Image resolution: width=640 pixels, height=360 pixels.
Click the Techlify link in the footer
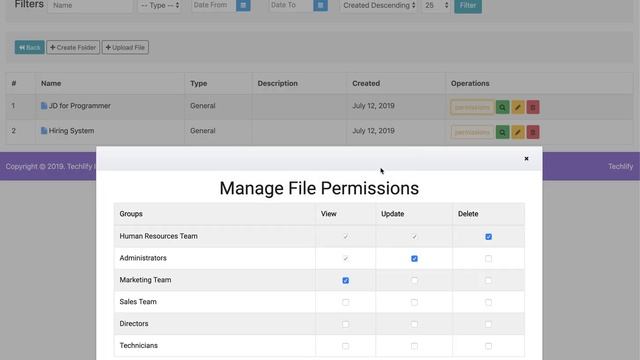[620, 167]
